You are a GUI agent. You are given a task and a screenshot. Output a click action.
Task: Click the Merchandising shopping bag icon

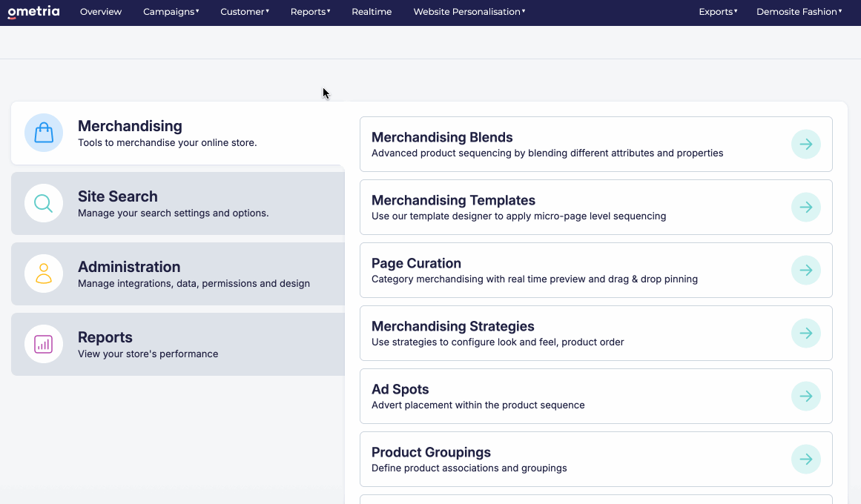coord(44,133)
